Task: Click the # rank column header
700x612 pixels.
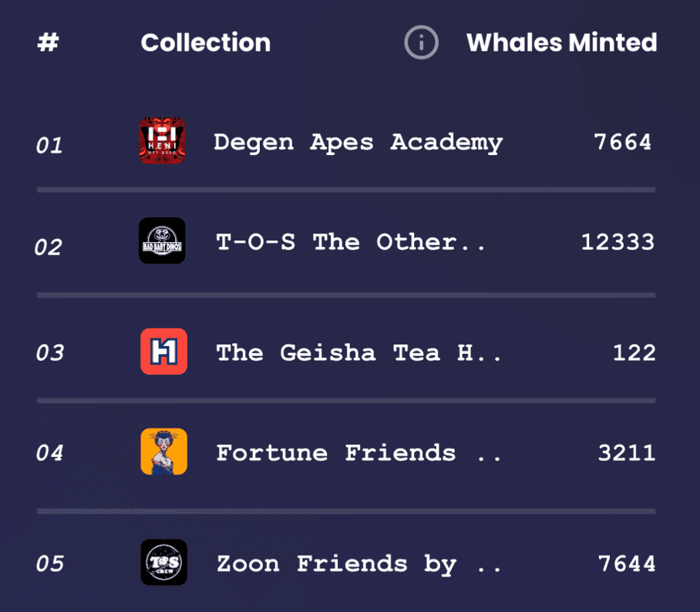Action: click(x=48, y=43)
